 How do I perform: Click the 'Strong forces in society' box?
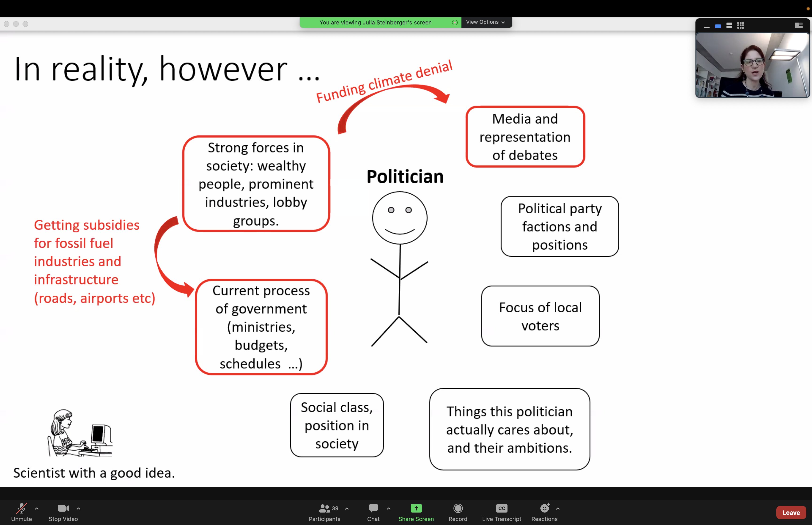(256, 184)
